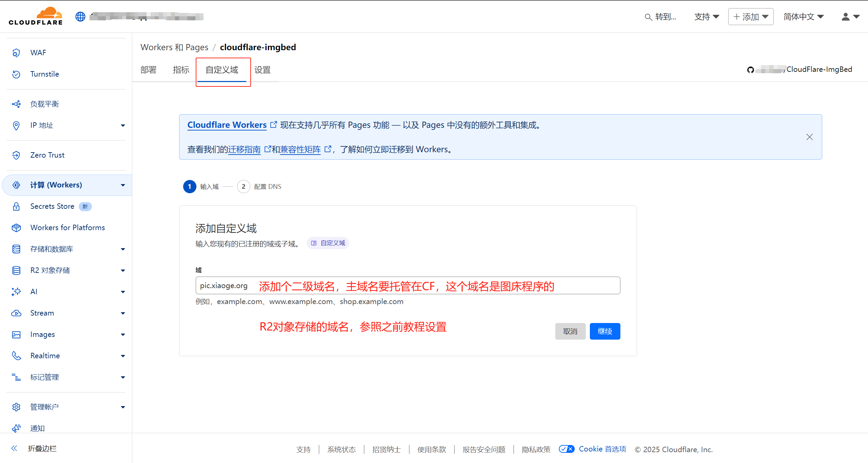Click the 继续 button

coord(604,331)
